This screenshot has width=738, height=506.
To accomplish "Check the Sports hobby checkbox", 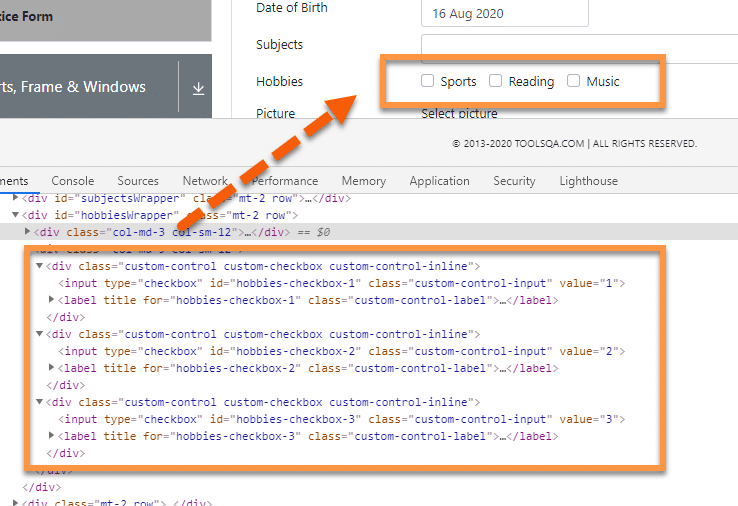I will coord(428,82).
